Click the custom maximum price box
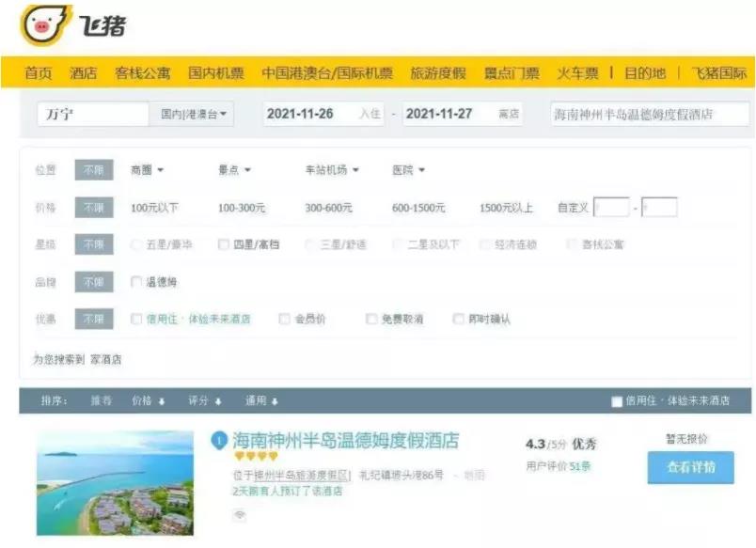Screen dimensions: 756x548 (x=659, y=207)
